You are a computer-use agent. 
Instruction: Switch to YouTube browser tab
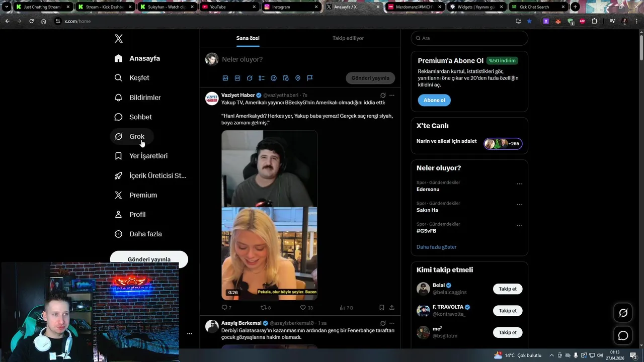(229, 7)
